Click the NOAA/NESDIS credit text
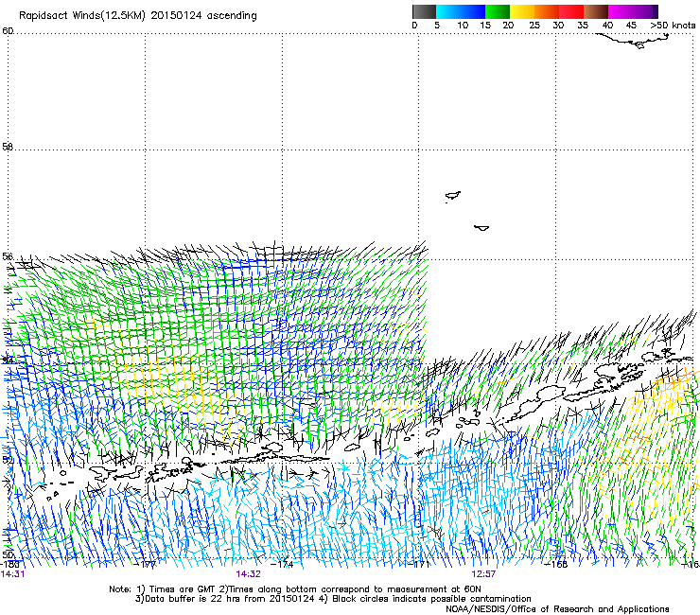700x615 pixels. [x=557, y=609]
